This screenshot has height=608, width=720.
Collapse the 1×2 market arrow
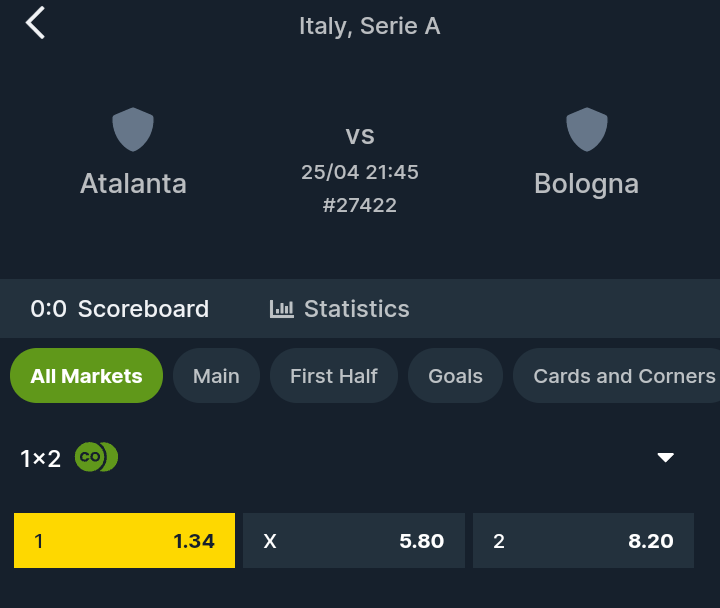[665, 457]
